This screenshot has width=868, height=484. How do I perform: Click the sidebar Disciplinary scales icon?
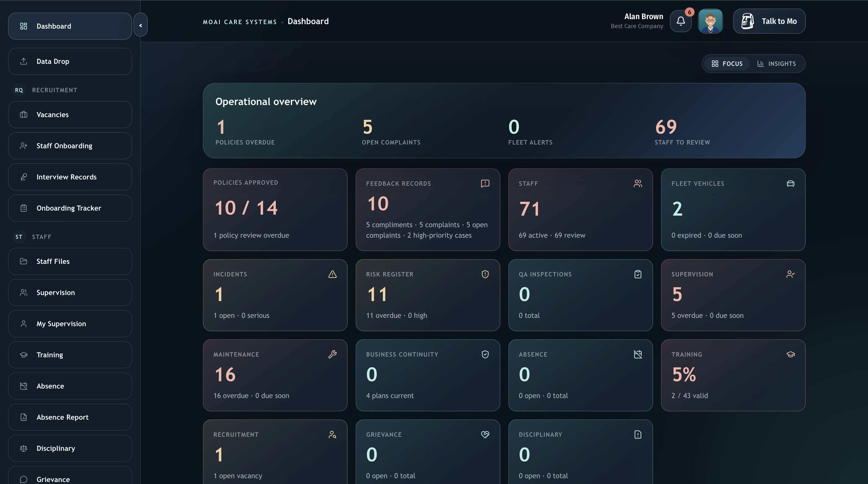coord(24,448)
